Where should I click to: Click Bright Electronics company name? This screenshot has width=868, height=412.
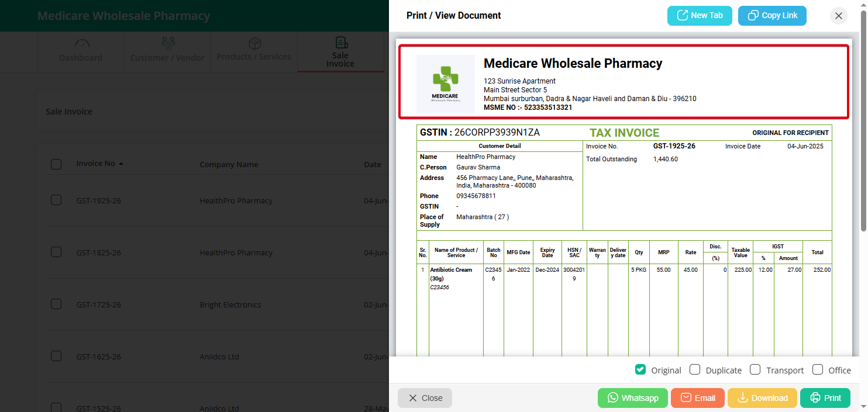pyautogui.click(x=230, y=304)
